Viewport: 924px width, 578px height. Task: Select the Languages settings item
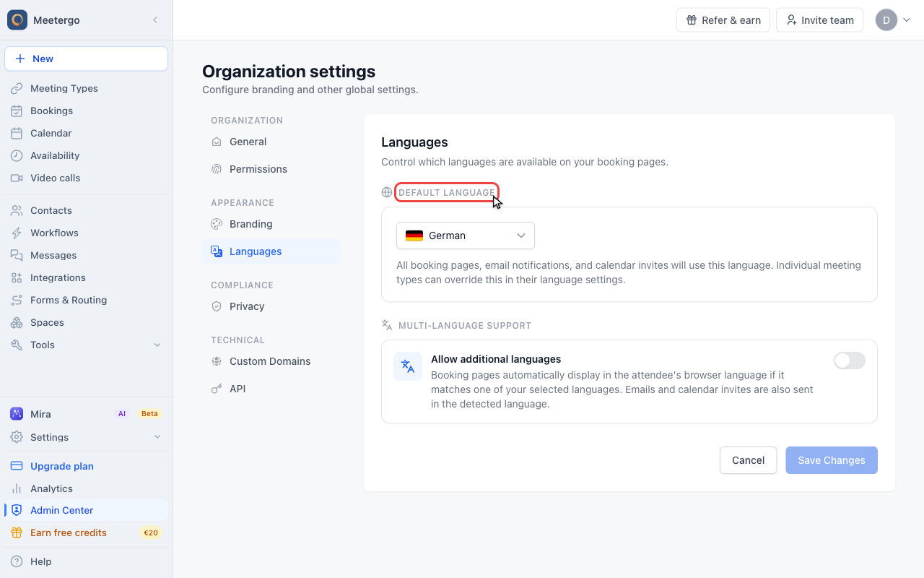(271, 251)
